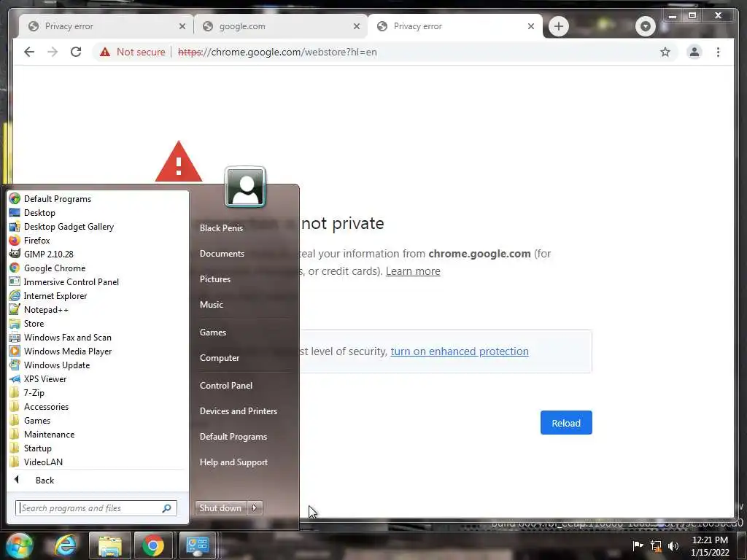Screen dimensions: 747x560
Task: Open Help and Support
Action: pyautogui.click(x=233, y=462)
